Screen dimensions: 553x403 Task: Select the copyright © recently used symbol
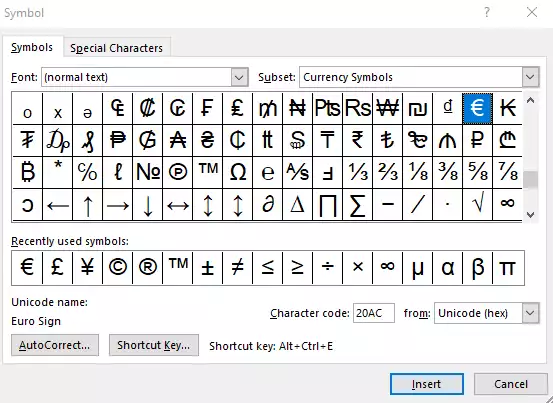[117, 268]
